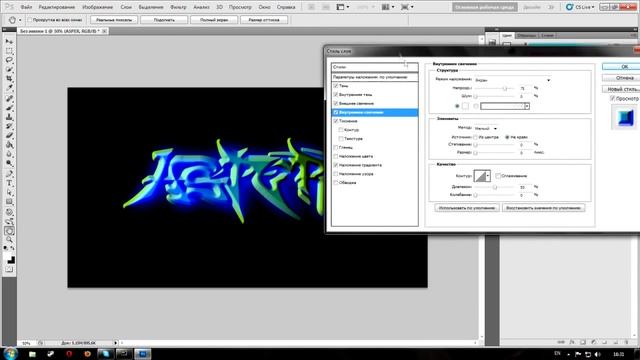Open the contour picker dropdown arrow

pos(488,176)
